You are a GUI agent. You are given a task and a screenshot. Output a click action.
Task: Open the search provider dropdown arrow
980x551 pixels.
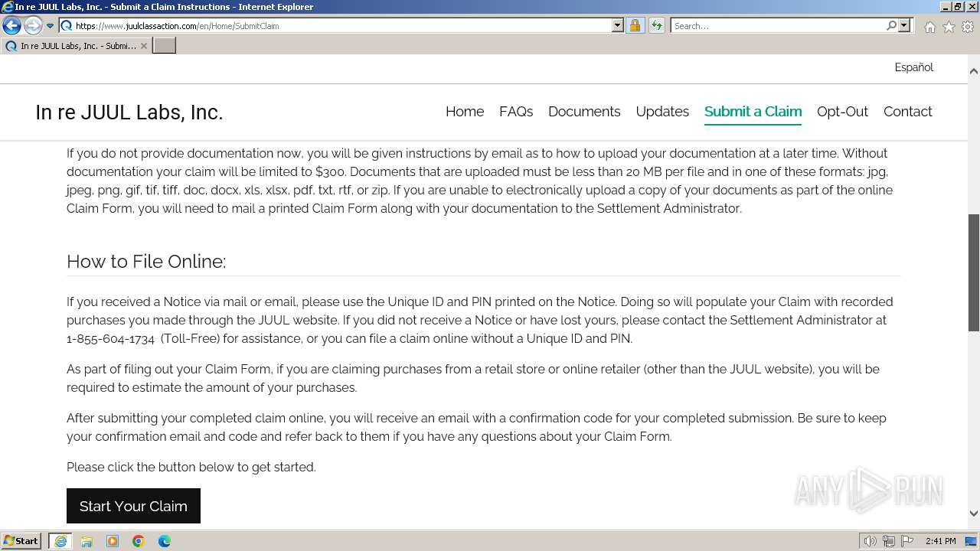tap(904, 25)
